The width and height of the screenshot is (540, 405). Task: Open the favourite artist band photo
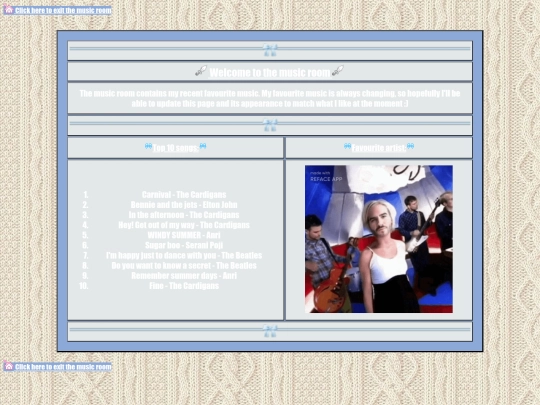click(379, 239)
